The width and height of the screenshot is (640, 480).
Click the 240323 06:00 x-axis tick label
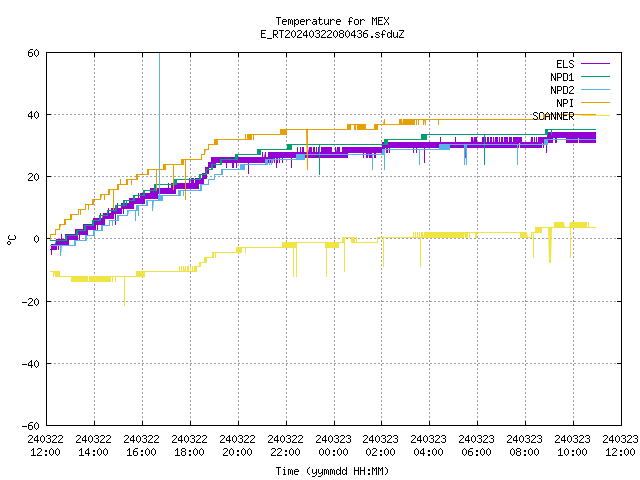(x=476, y=446)
